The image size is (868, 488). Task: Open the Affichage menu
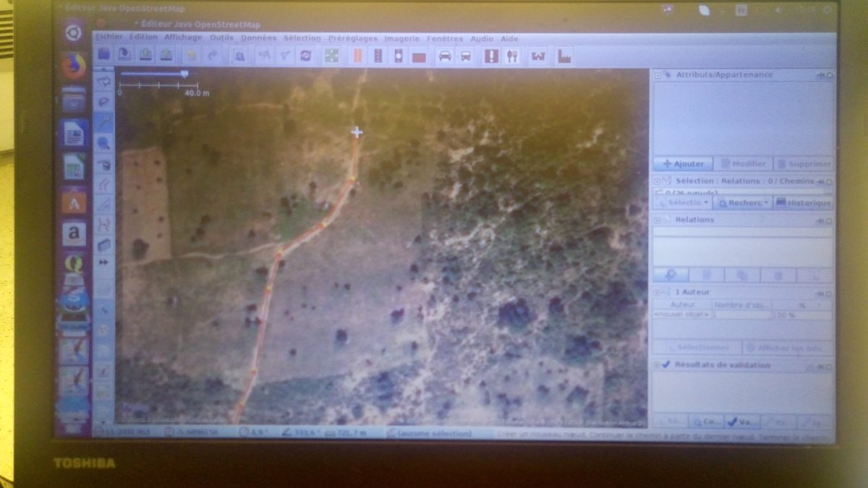[x=183, y=38]
